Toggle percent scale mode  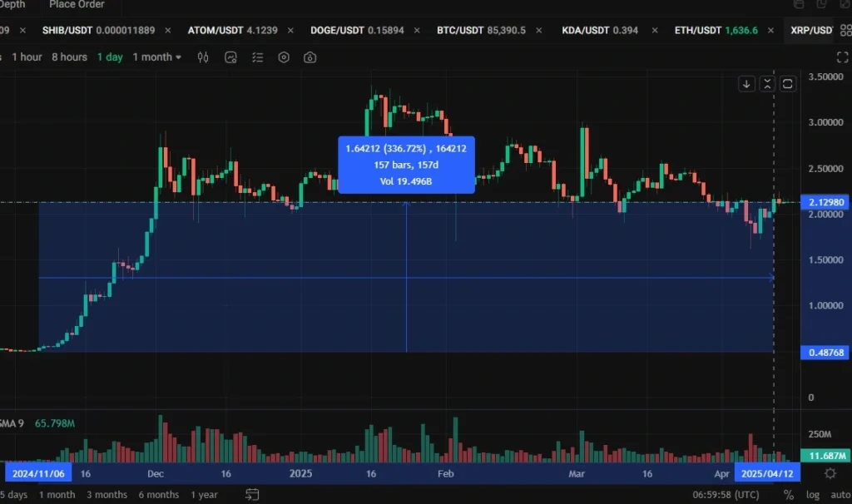[x=789, y=495]
